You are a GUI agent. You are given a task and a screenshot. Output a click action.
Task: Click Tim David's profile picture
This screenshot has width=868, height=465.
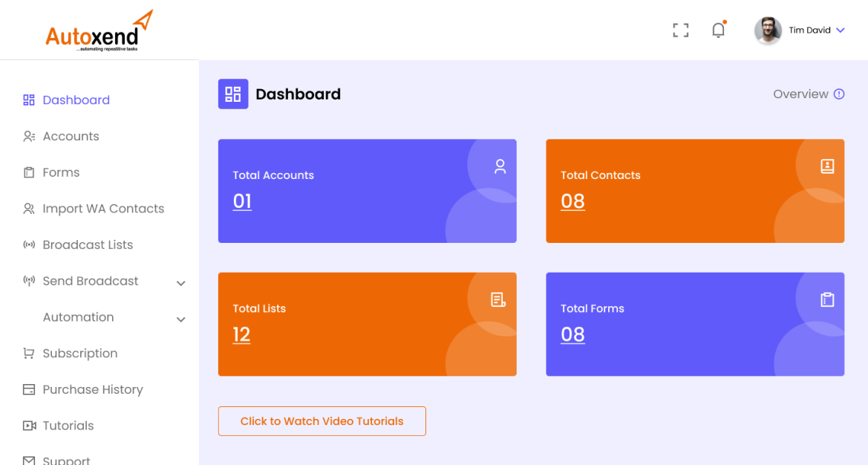click(x=768, y=30)
